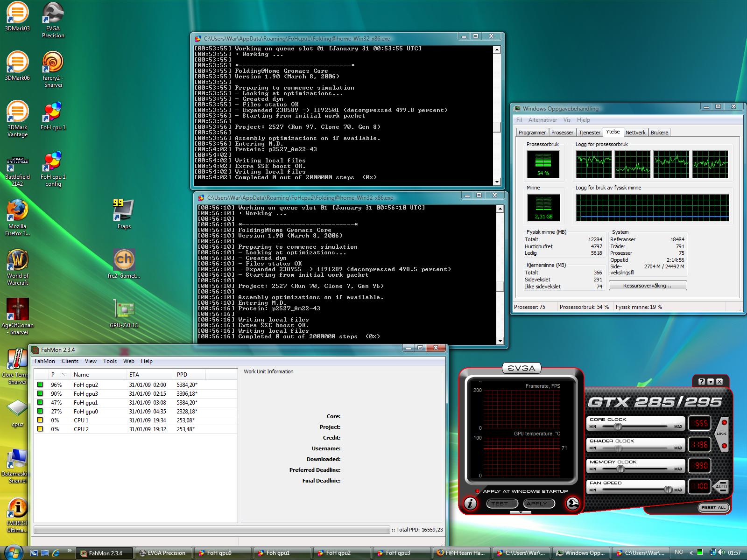Viewport: 747px width, 560px height.
Task: Click the APPLY button in EVGA Precision
Action: click(539, 504)
